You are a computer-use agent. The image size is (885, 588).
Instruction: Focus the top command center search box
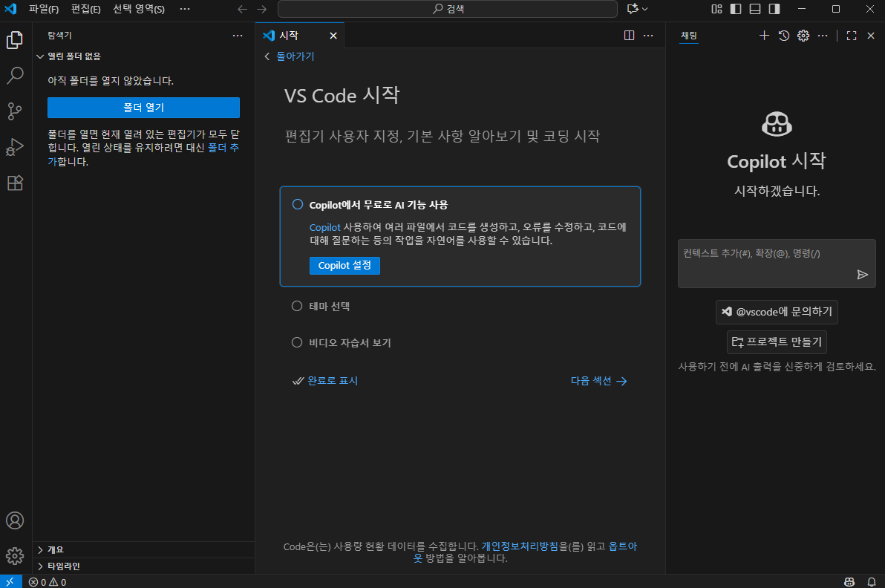pos(448,9)
